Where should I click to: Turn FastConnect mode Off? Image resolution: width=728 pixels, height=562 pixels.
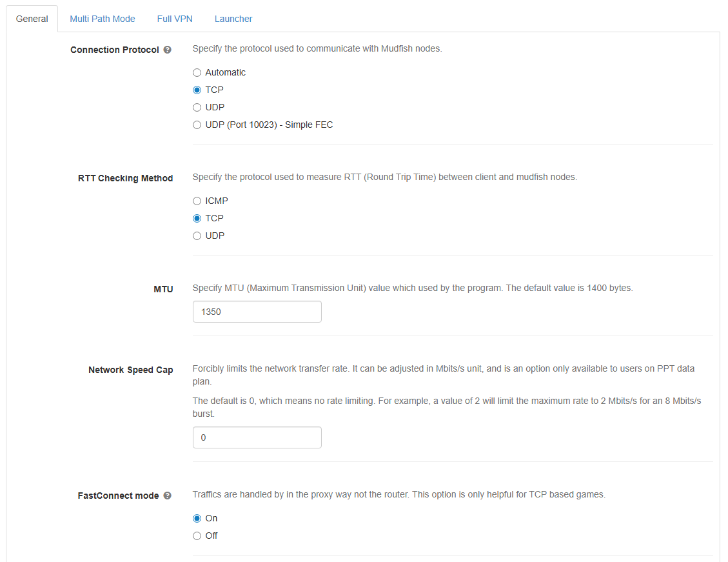(x=197, y=536)
